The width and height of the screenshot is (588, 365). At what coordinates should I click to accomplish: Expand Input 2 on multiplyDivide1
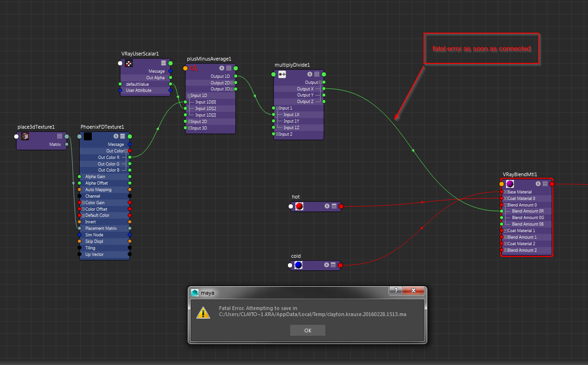[278, 134]
